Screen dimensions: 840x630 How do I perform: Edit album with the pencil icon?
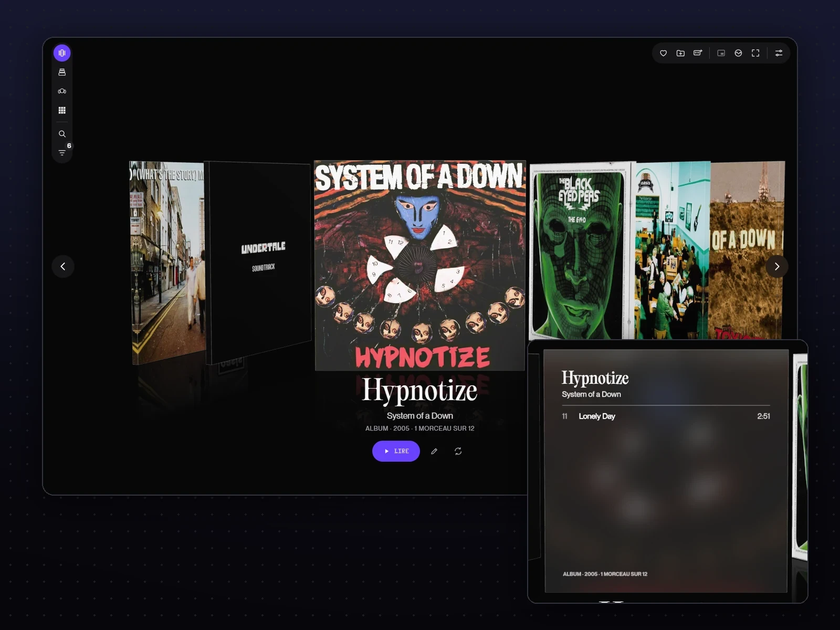[x=434, y=451]
